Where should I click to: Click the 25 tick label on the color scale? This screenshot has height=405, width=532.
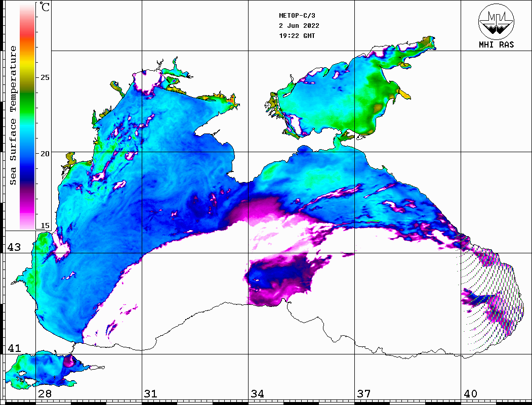tap(45, 77)
